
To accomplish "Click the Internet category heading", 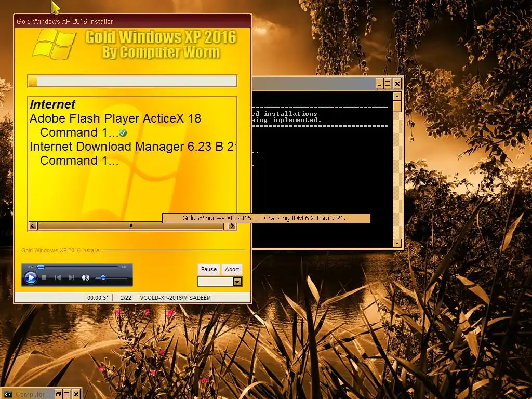I will point(52,104).
